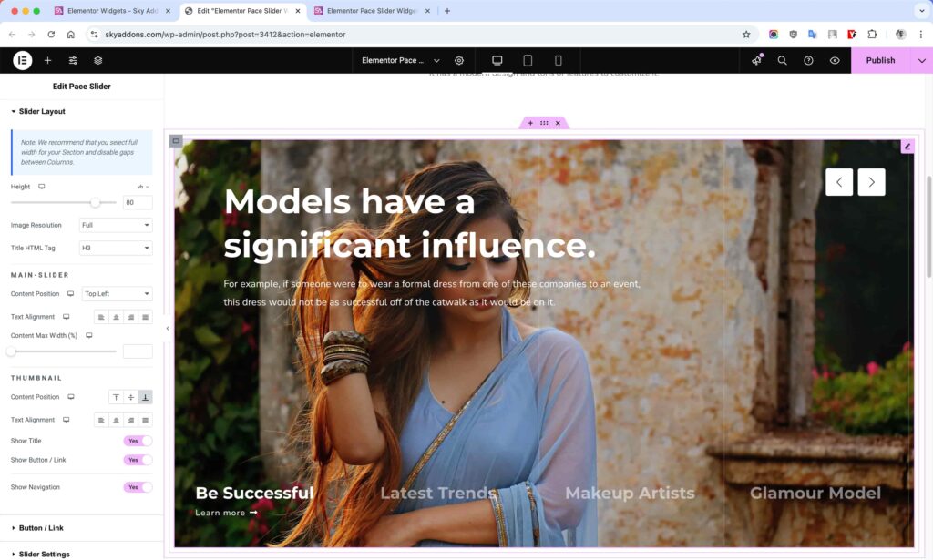Reload the browser page
The height and width of the screenshot is (560, 933).
51,35
